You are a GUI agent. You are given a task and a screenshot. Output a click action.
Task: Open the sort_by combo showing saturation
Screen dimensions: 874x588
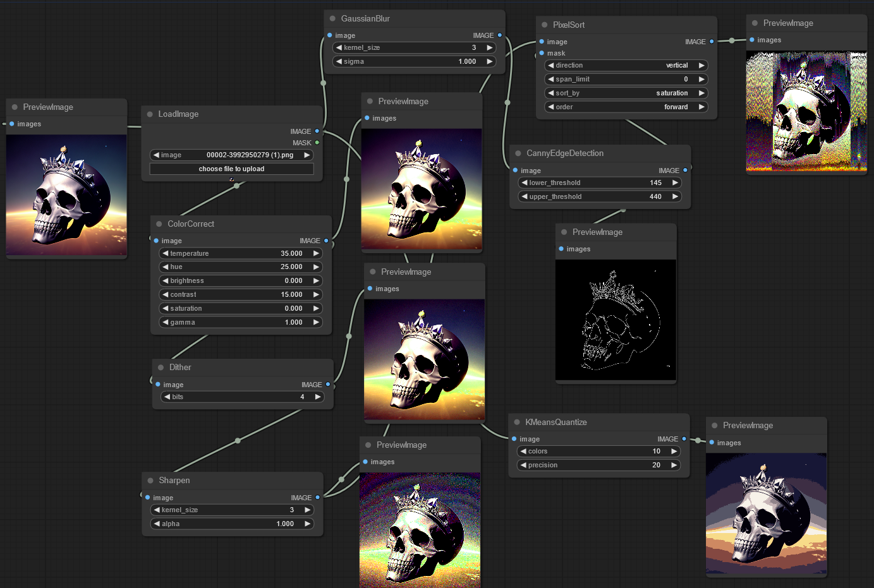pos(626,93)
